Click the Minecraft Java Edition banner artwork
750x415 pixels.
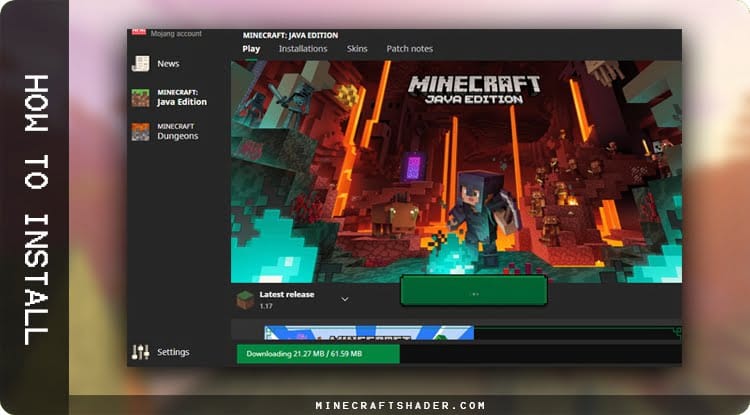pos(456,172)
